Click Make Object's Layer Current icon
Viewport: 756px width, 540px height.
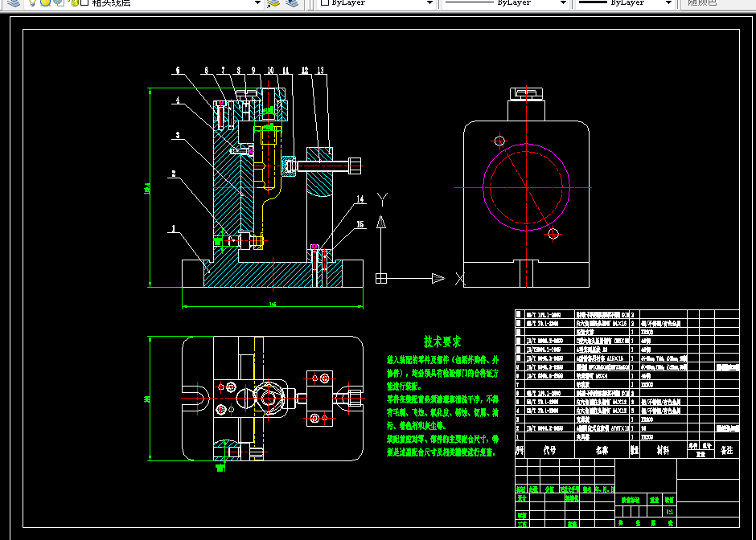[x=273, y=3]
